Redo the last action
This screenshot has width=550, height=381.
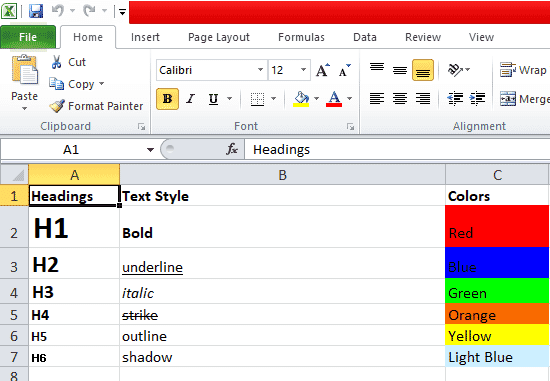(x=89, y=11)
